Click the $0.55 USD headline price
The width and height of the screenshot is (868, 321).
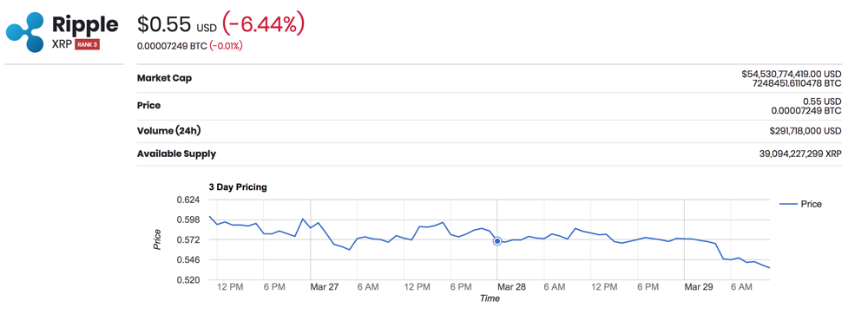[x=177, y=25]
